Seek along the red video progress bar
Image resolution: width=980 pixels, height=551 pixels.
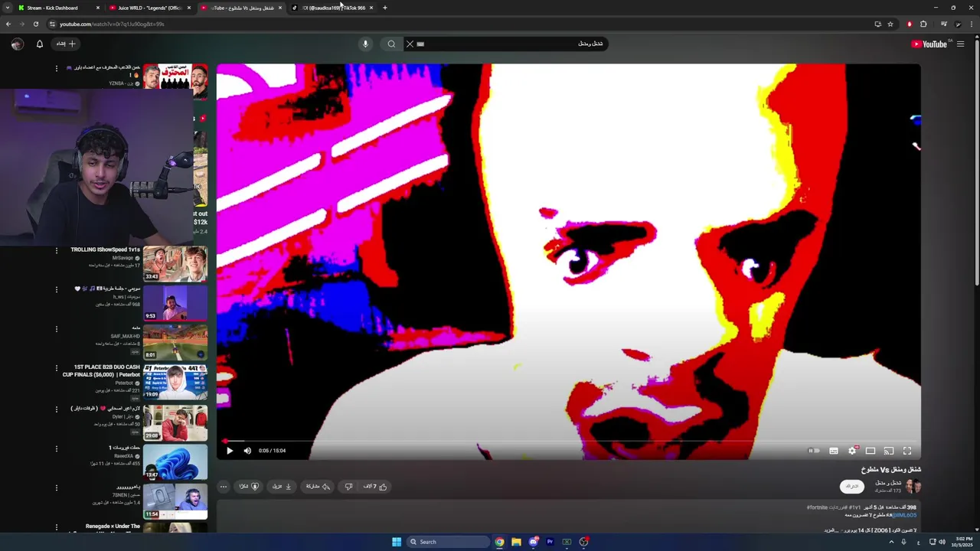coord(568,441)
